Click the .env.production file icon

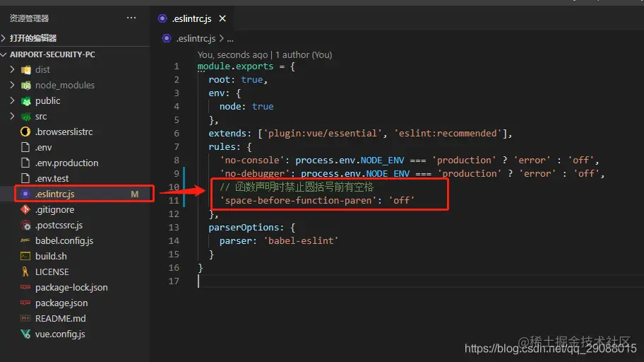point(25,163)
